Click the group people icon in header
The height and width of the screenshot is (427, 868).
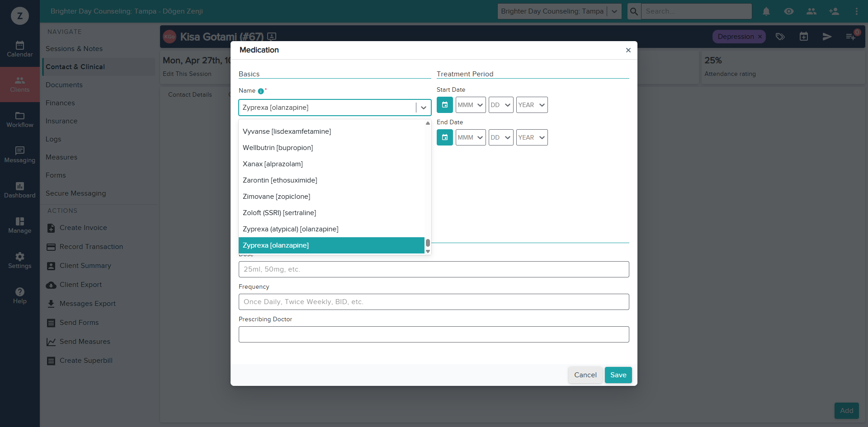click(811, 11)
